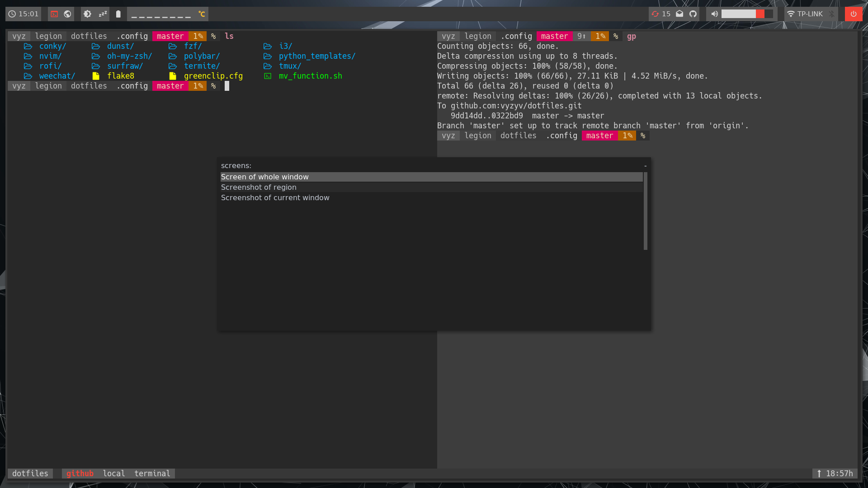Click the zzz sleep icon
Image resolution: width=868 pixels, height=488 pixels.
tap(103, 14)
